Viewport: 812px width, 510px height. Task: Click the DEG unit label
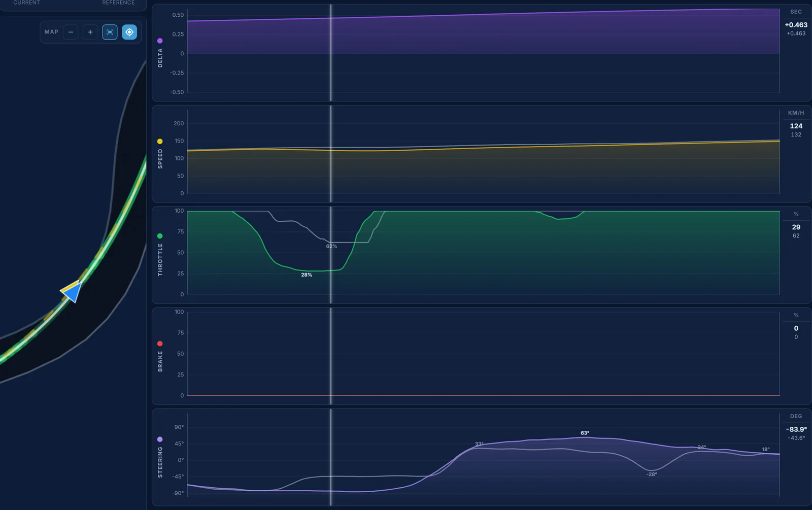[x=796, y=416]
